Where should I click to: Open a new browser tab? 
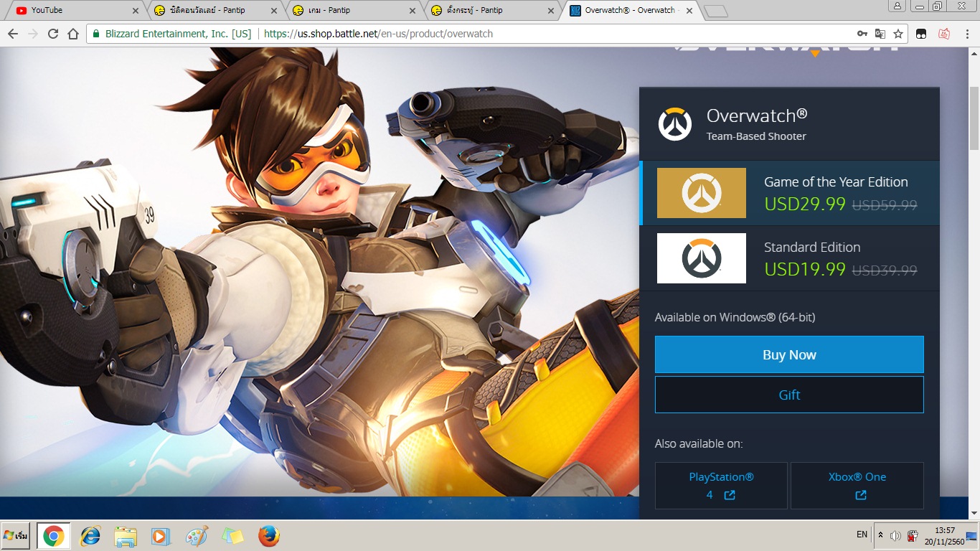point(716,11)
